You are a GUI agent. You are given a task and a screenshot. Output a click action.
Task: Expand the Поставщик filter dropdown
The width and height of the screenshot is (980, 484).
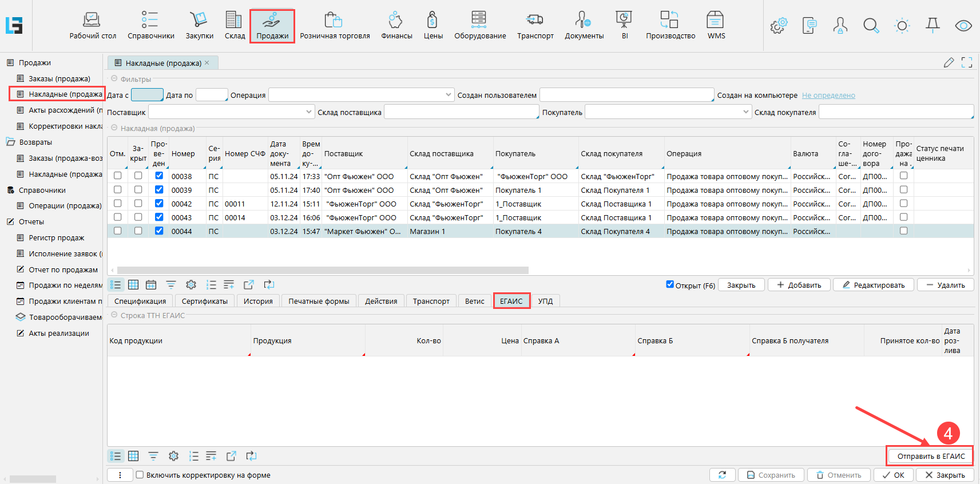[309, 112]
